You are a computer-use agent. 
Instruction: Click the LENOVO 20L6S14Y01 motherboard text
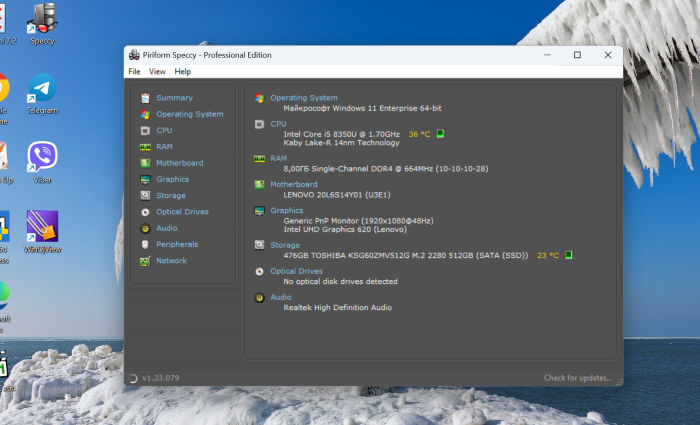click(337, 195)
